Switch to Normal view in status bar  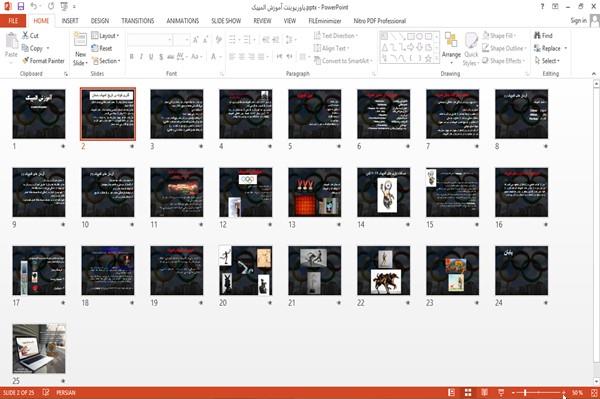click(452, 392)
